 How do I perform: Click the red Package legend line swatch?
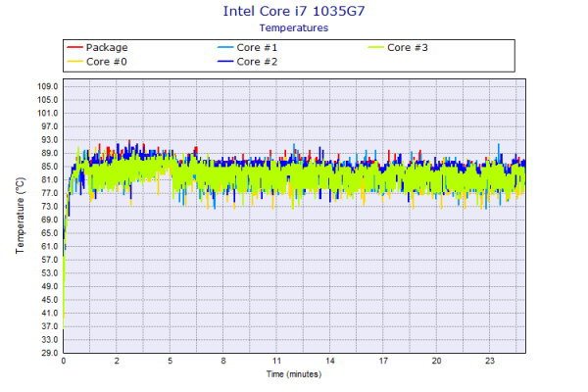[x=74, y=48]
